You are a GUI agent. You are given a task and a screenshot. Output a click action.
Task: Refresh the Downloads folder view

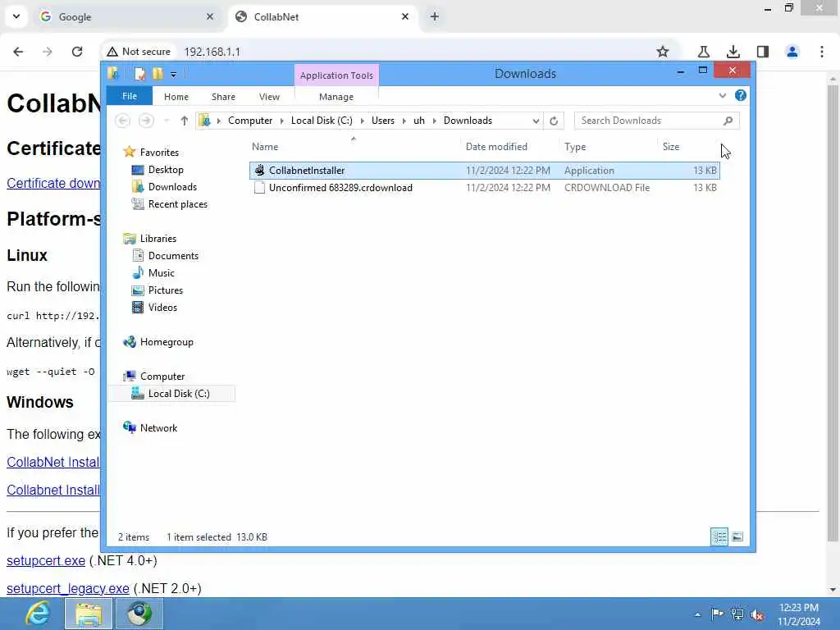tap(554, 121)
